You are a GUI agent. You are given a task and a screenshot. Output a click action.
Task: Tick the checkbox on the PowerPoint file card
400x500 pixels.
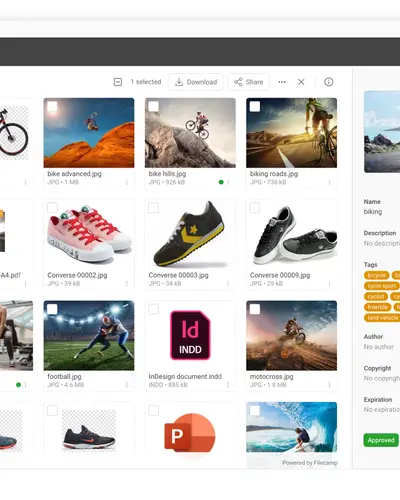coord(154,411)
